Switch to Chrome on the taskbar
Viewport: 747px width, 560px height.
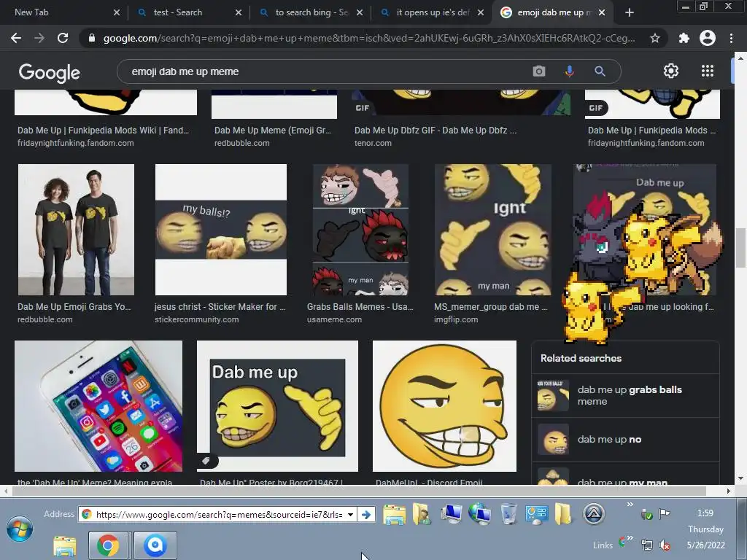(108, 545)
